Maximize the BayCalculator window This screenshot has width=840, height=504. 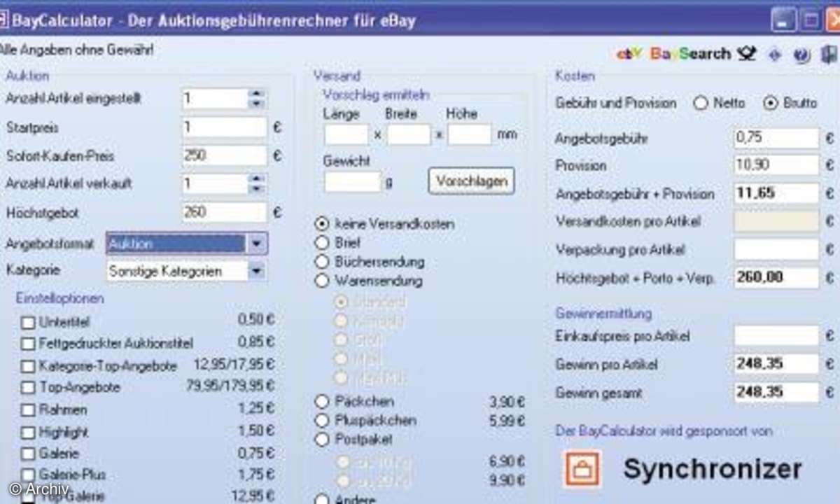pyautogui.click(x=811, y=19)
